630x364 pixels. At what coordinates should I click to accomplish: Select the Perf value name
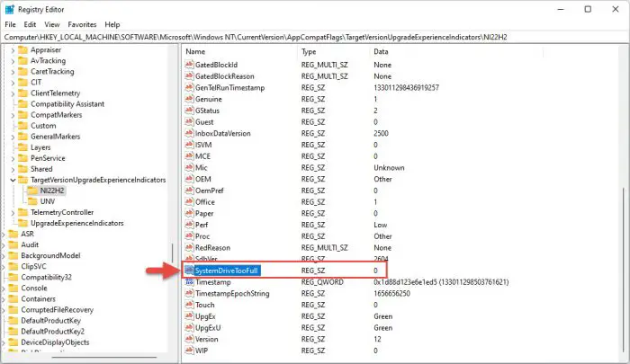click(x=202, y=226)
